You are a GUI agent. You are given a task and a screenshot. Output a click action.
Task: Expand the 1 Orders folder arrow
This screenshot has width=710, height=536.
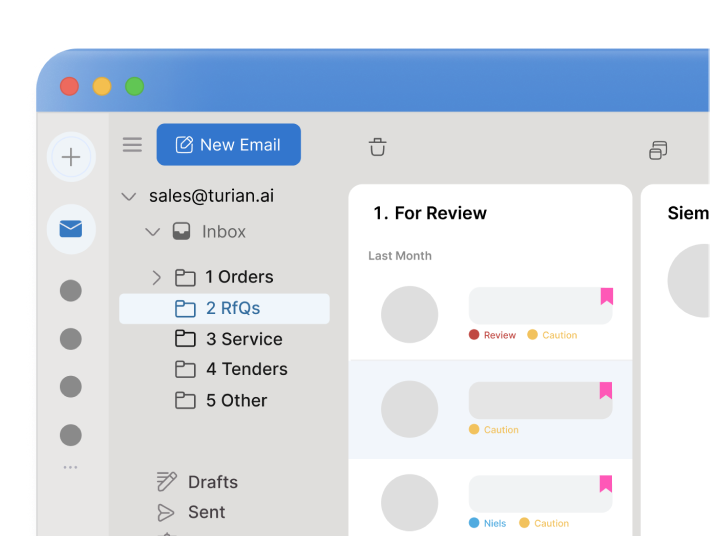point(156,278)
